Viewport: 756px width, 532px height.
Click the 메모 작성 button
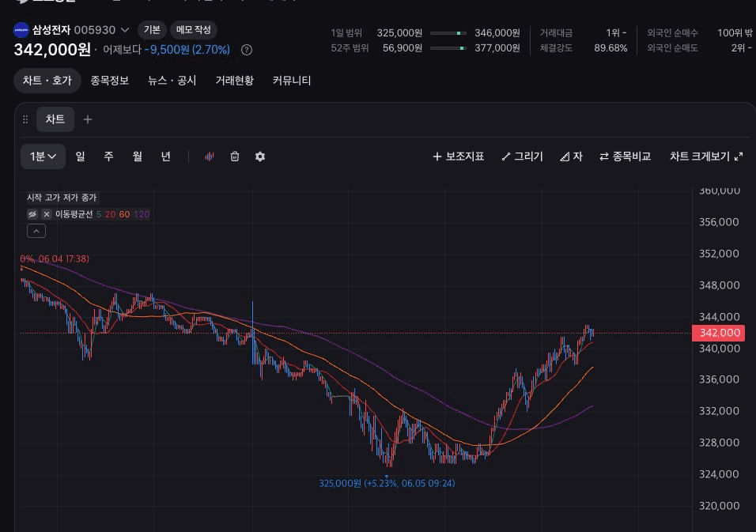(193, 30)
